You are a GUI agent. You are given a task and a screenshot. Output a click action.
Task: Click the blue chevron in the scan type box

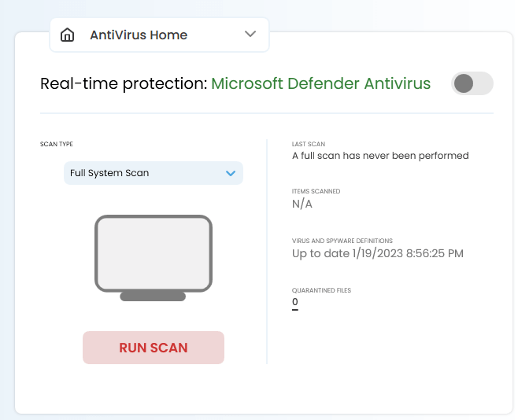coord(231,173)
